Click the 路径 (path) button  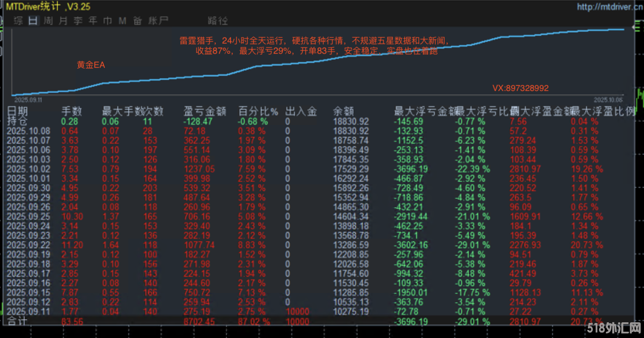(217, 21)
